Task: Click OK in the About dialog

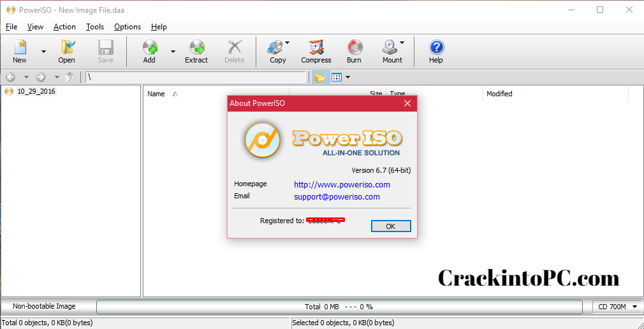Action: (x=391, y=226)
